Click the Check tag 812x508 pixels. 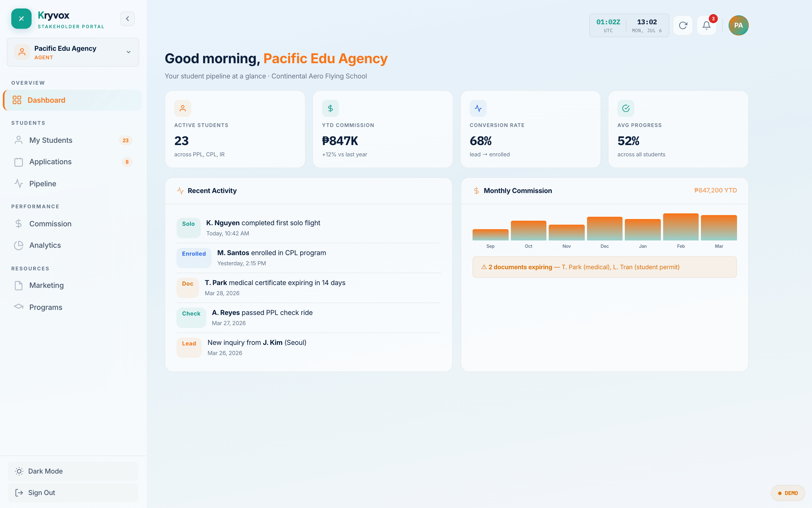pyautogui.click(x=191, y=317)
